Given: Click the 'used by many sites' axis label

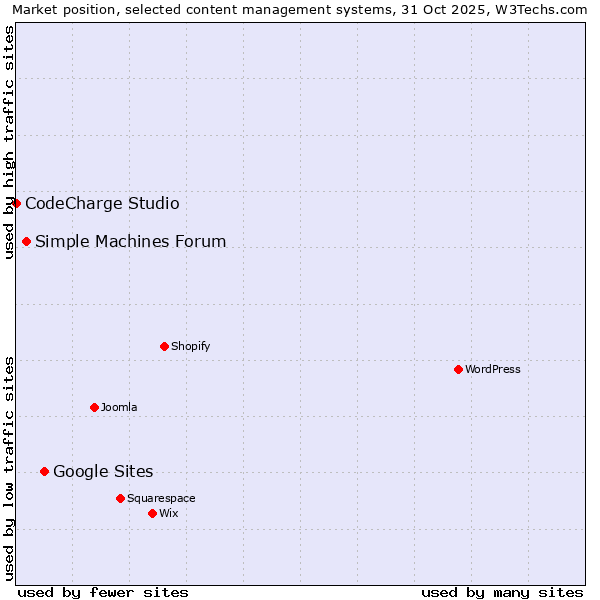Looking at the screenshot, I should point(502,592).
